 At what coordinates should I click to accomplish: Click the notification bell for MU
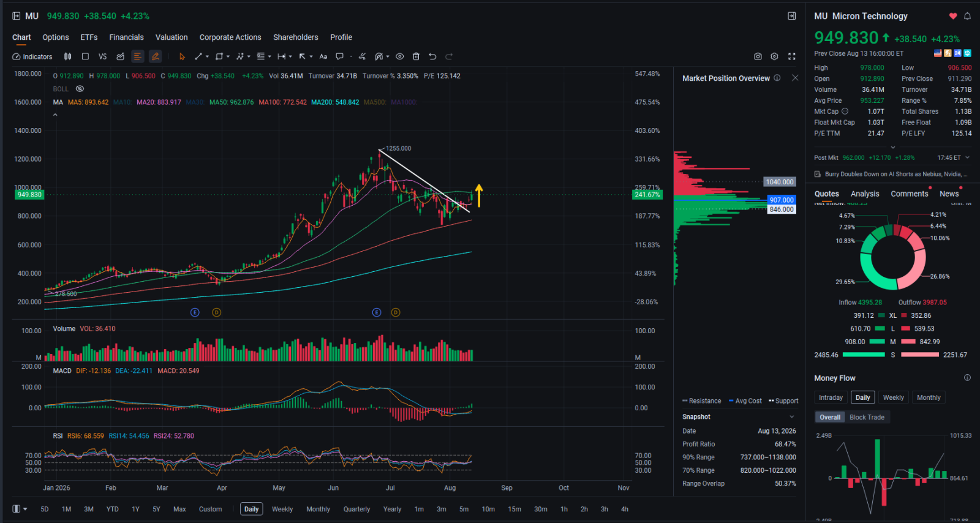[967, 16]
